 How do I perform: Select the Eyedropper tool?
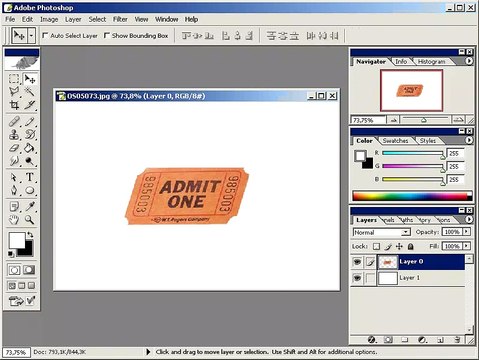(30, 207)
